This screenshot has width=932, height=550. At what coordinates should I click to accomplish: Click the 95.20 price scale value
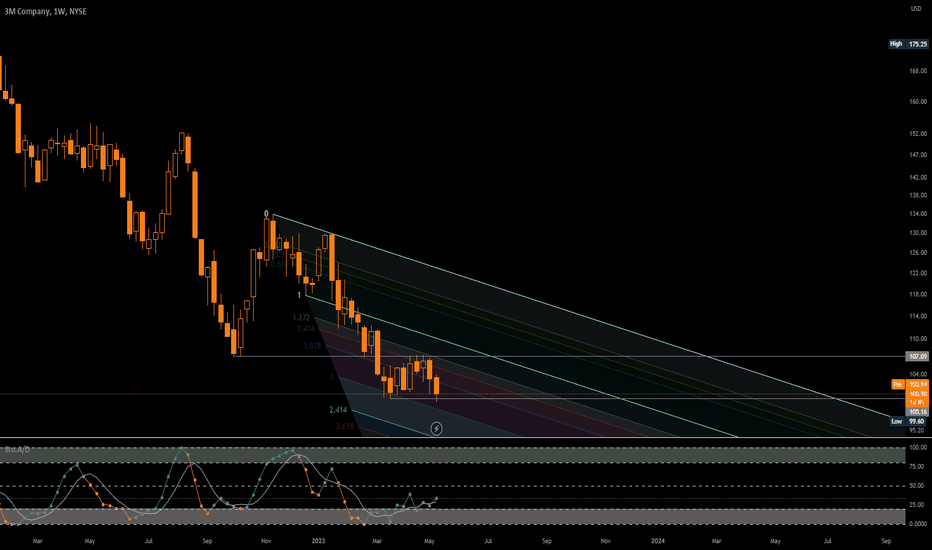click(x=917, y=430)
